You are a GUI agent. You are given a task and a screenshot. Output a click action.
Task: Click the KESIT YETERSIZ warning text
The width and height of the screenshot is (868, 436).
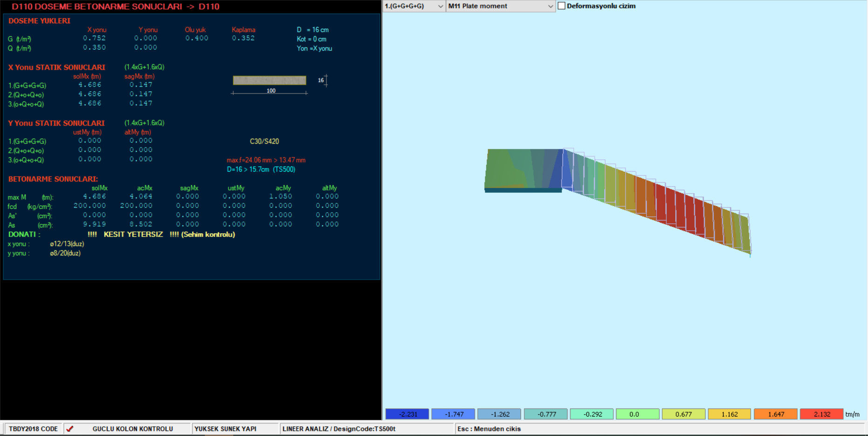133,235
